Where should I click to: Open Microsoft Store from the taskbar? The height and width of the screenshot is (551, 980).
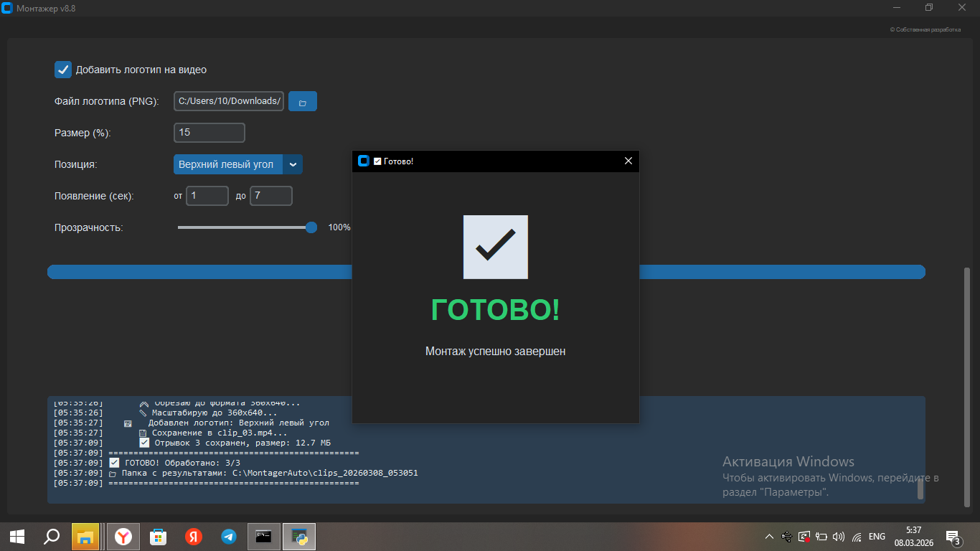tap(158, 537)
